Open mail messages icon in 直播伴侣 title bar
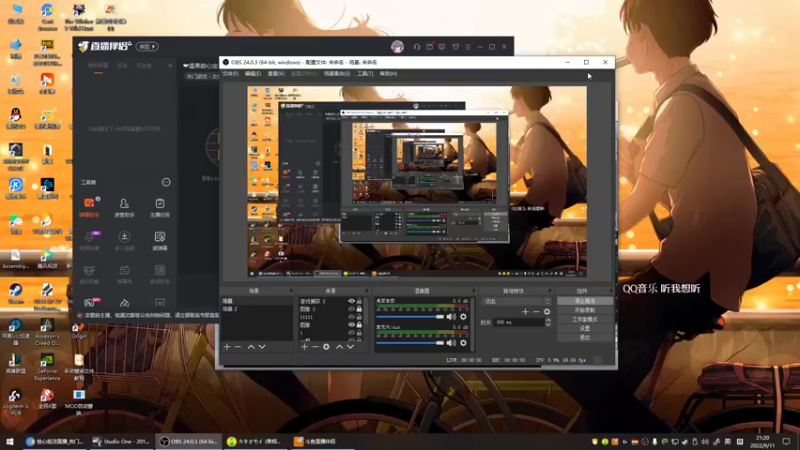 pyautogui.click(x=430, y=47)
